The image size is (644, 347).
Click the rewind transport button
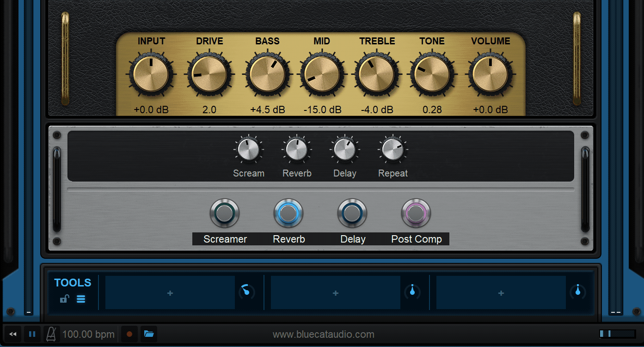(13, 334)
